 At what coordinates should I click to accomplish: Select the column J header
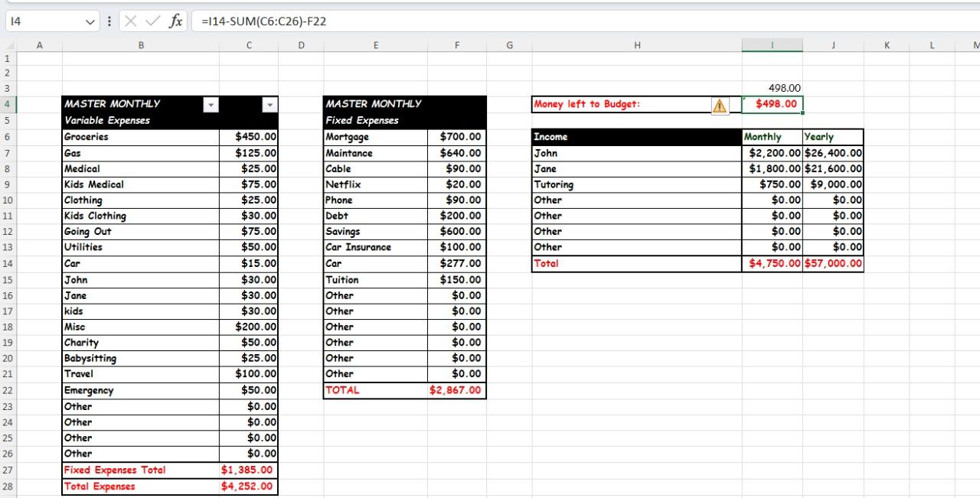coord(833,46)
